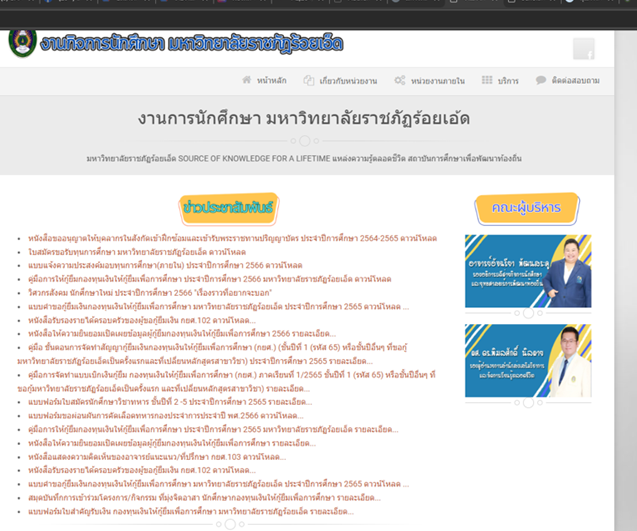The width and height of the screenshot is (637, 531).
Task: Open the บริการ menu
Action: click(x=508, y=81)
